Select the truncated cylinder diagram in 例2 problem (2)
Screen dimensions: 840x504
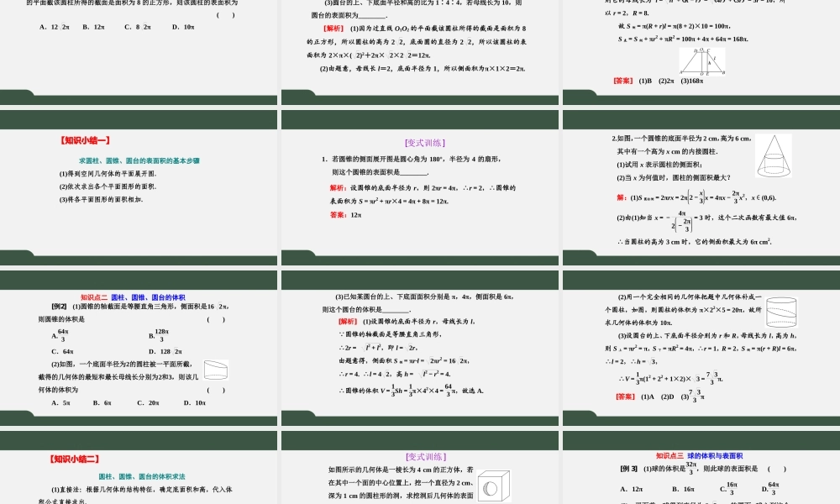pyautogui.click(x=216, y=371)
